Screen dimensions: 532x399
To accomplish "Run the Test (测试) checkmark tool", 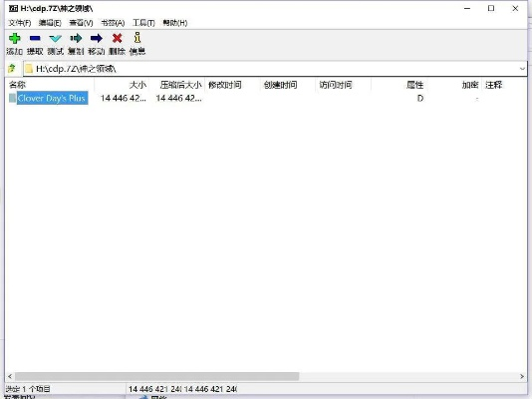I will point(56,38).
